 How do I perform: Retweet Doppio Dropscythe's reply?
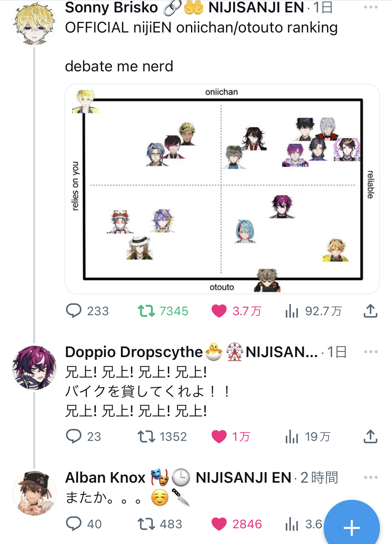pyautogui.click(x=162, y=436)
